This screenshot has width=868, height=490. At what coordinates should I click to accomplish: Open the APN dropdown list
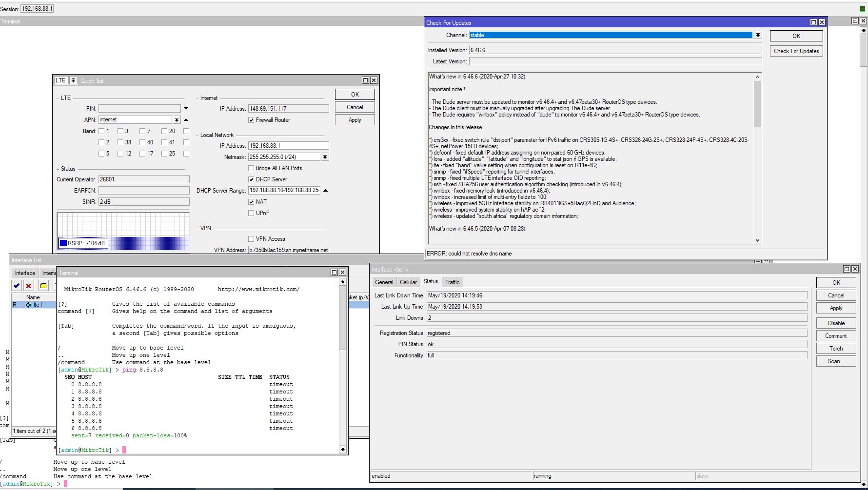pos(177,119)
